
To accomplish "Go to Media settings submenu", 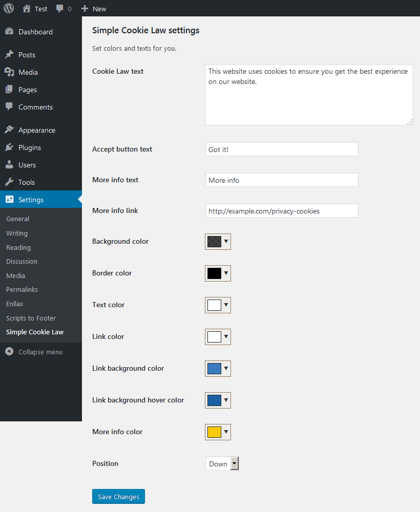I will click(15, 275).
